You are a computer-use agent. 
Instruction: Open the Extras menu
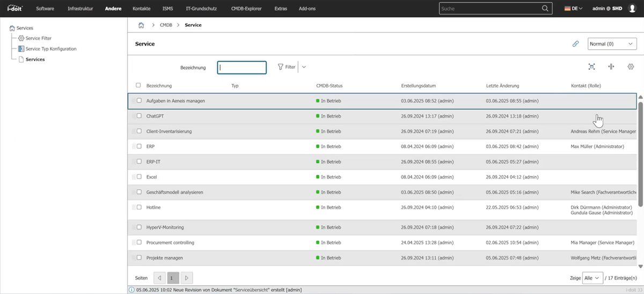[281, 9]
